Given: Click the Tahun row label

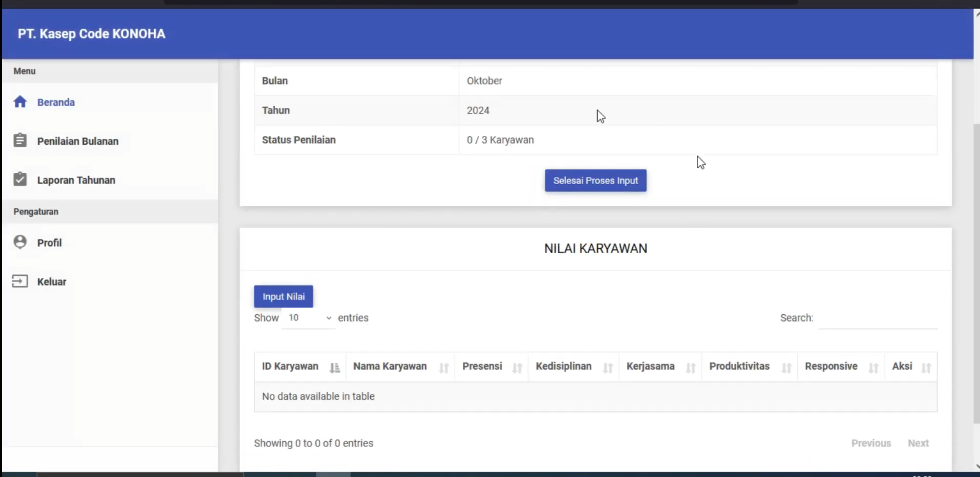Looking at the screenshot, I should (276, 110).
